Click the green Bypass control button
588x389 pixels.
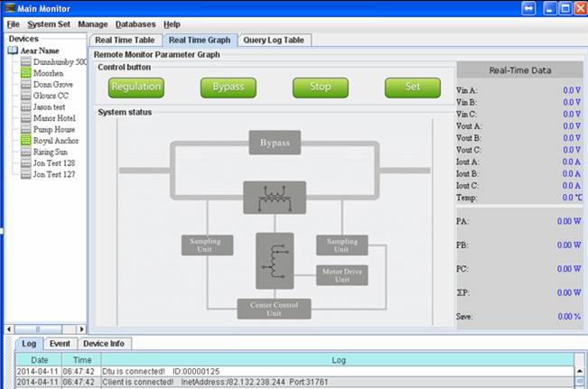point(229,88)
